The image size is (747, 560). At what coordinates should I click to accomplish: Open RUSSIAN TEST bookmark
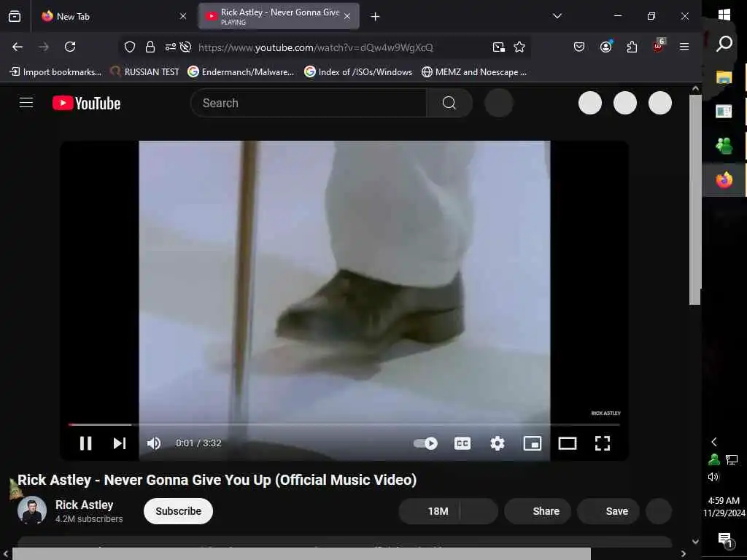[145, 72]
